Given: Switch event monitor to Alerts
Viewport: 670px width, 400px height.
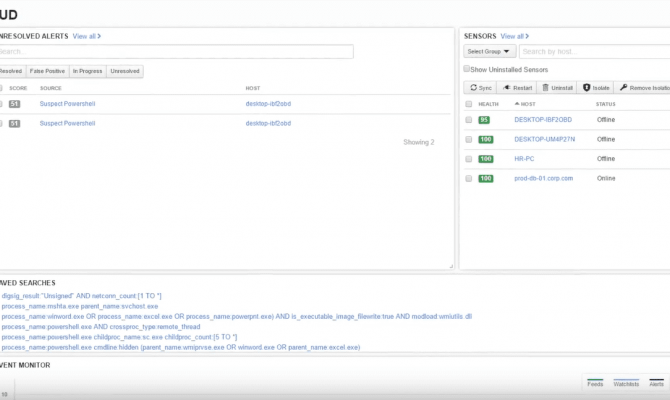Looking at the screenshot, I should click(x=657, y=383).
